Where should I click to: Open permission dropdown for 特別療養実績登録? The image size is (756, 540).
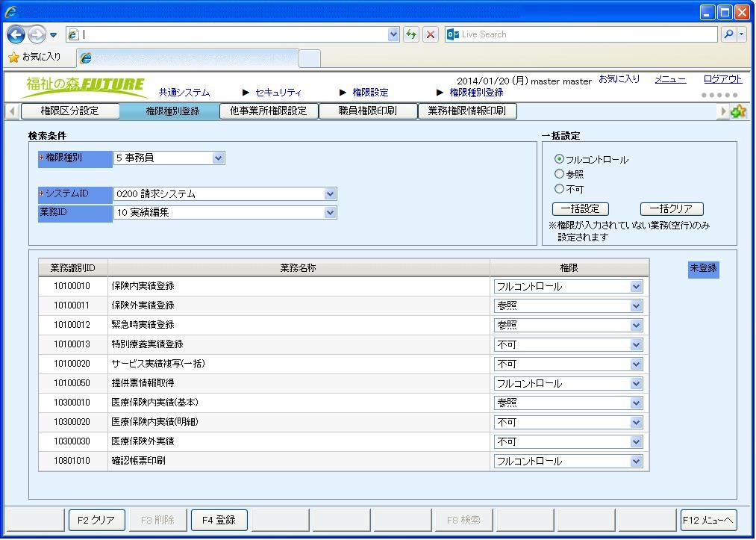point(569,344)
